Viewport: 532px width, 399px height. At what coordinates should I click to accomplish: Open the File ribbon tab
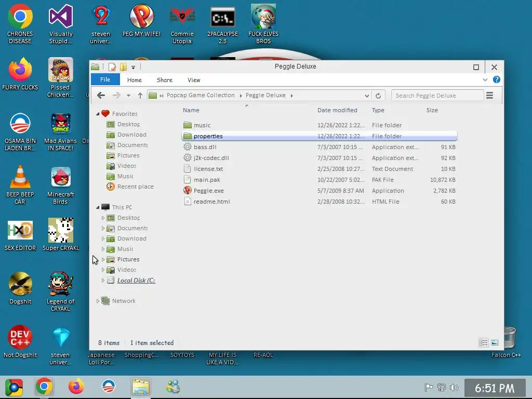click(105, 79)
